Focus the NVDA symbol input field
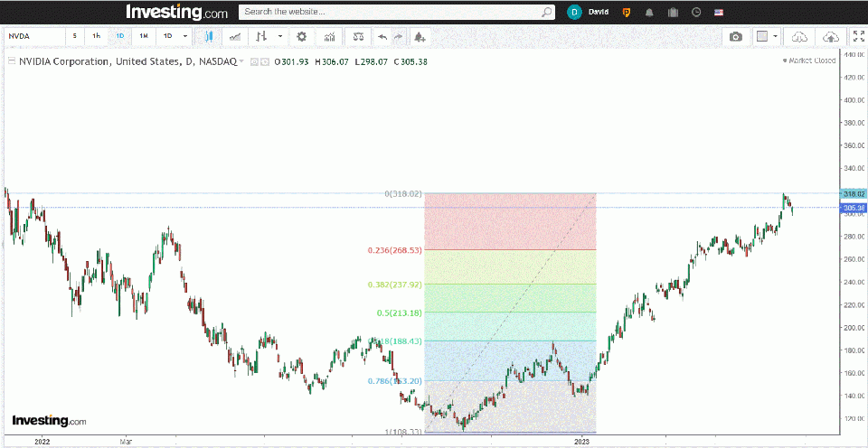Screen dimensions: 868x448 (x=35, y=36)
